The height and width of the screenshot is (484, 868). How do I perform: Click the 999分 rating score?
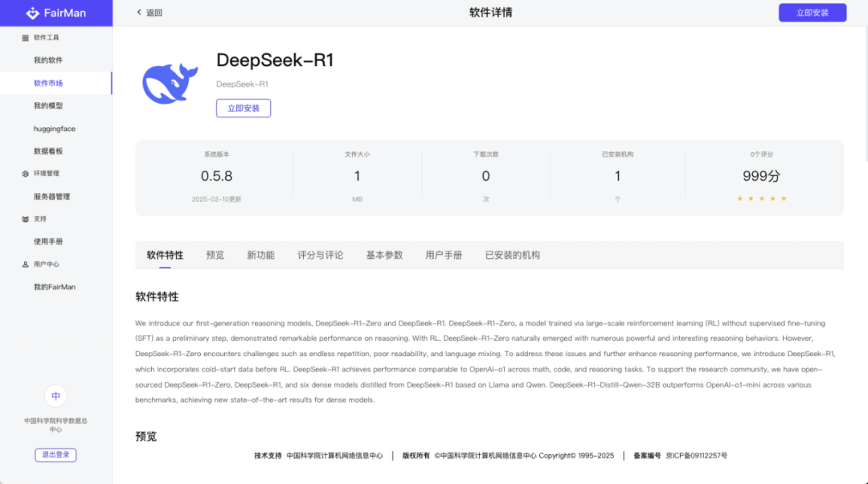[761, 176]
